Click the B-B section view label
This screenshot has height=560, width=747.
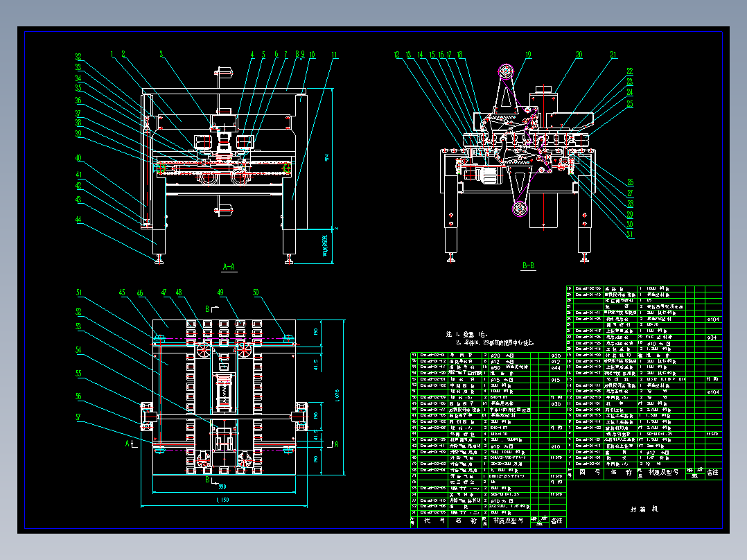[528, 265]
